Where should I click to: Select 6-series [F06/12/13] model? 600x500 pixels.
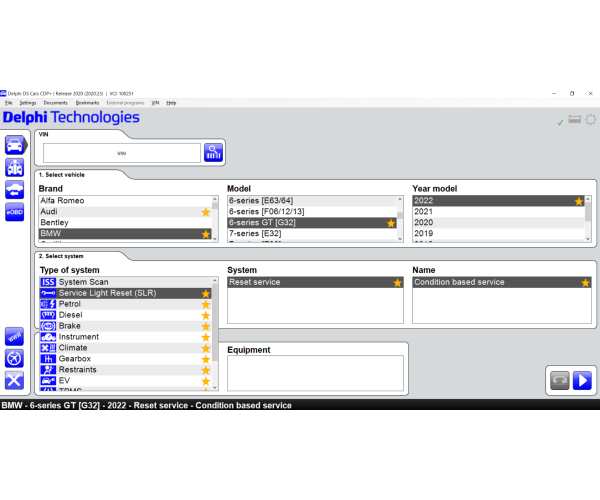312,212
